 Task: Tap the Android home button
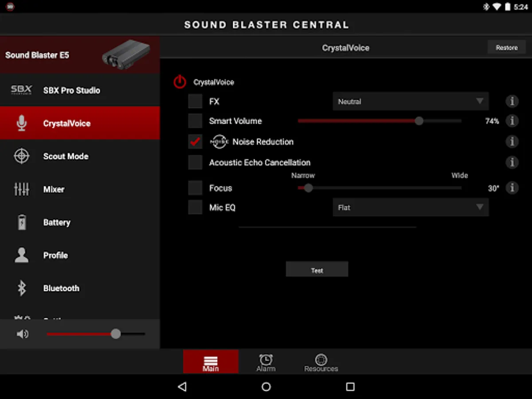tap(266, 387)
